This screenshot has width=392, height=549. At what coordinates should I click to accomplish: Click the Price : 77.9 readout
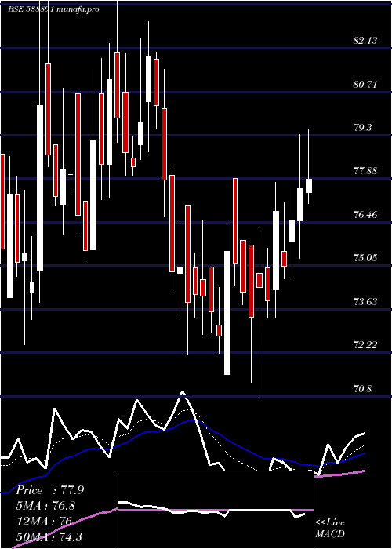pos(49,490)
